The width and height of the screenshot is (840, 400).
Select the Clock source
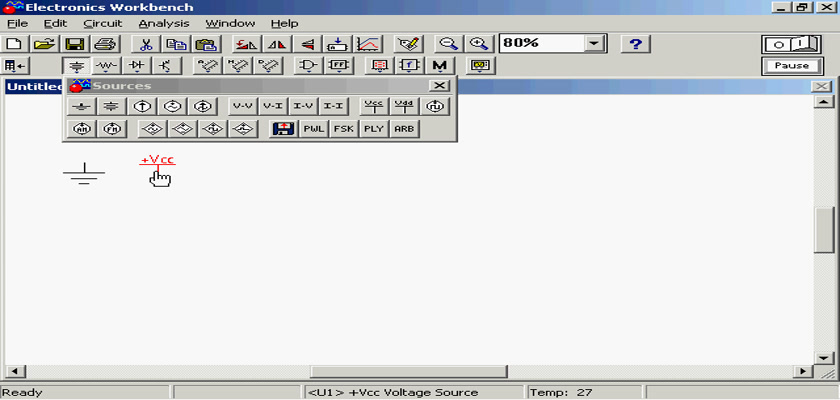click(434, 107)
